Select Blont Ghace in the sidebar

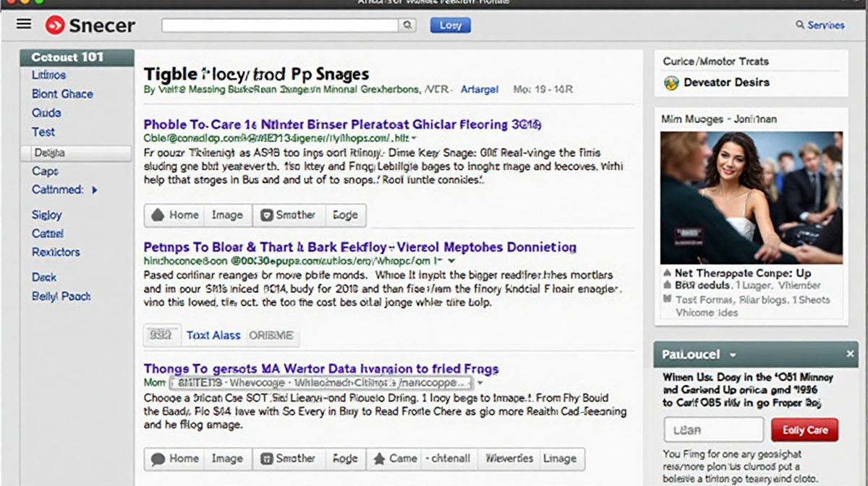(62, 94)
